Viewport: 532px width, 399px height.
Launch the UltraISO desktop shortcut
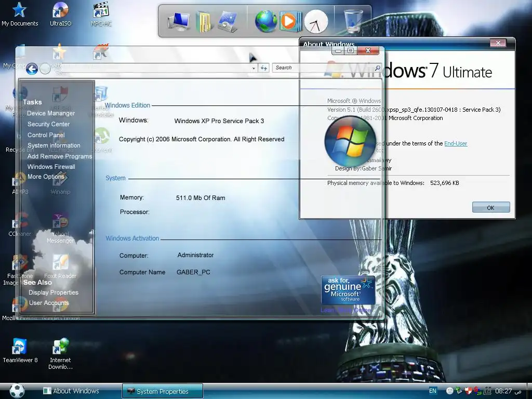click(x=60, y=14)
